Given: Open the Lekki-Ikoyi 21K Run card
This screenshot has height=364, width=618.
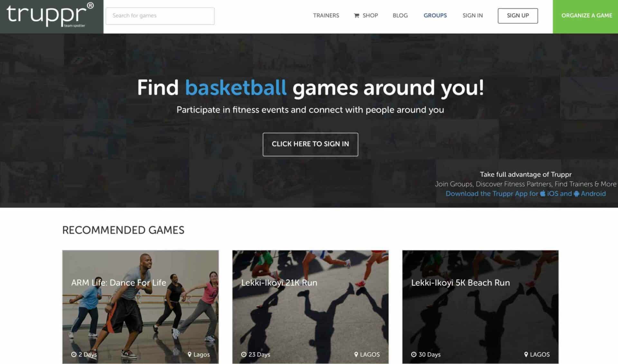Looking at the screenshot, I should [310, 307].
